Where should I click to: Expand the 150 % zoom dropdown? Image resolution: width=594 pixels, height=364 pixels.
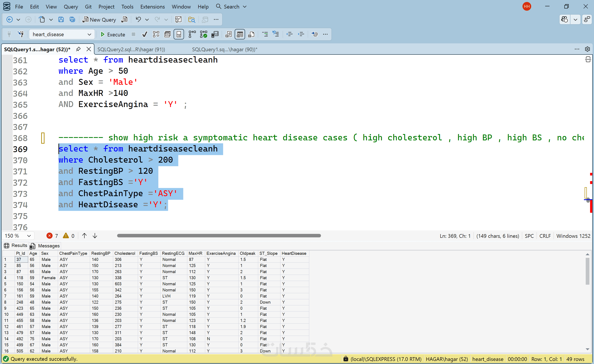(29, 236)
